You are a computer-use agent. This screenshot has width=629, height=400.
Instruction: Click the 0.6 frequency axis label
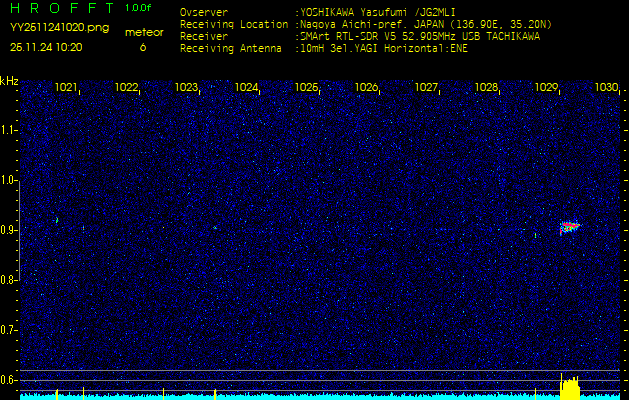[9, 379]
